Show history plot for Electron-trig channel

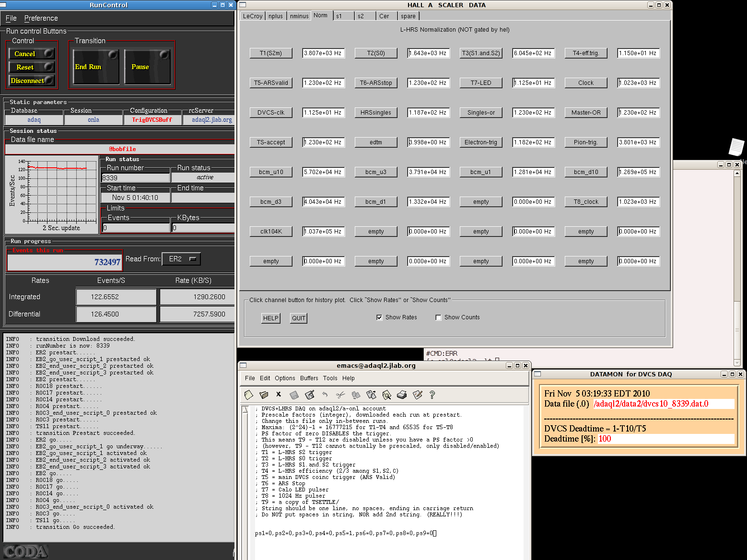pyautogui.click(x=481, y=142)
